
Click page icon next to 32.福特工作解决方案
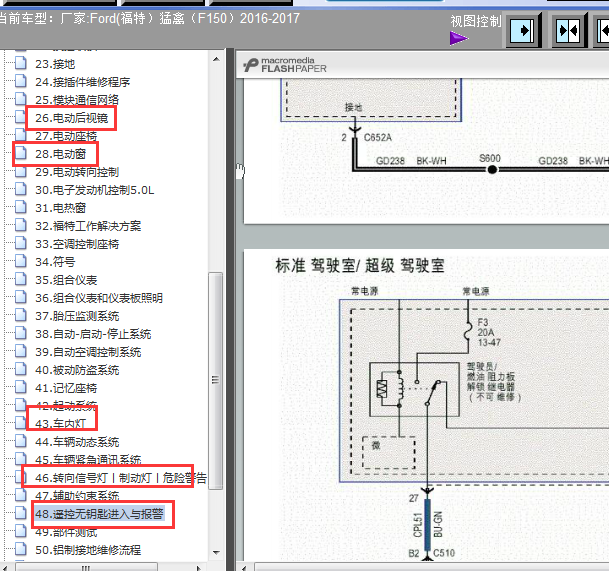pyautogui.click(x=21, y=225)
